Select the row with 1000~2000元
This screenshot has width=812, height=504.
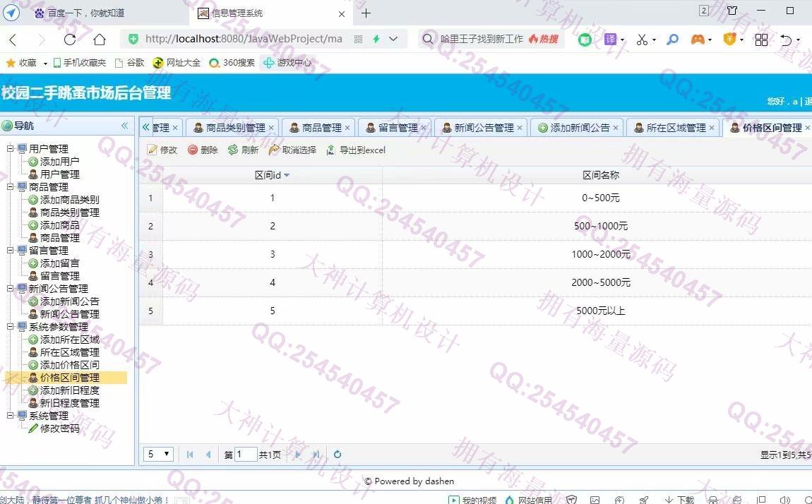pyautogui.click(x=475, y=254)
